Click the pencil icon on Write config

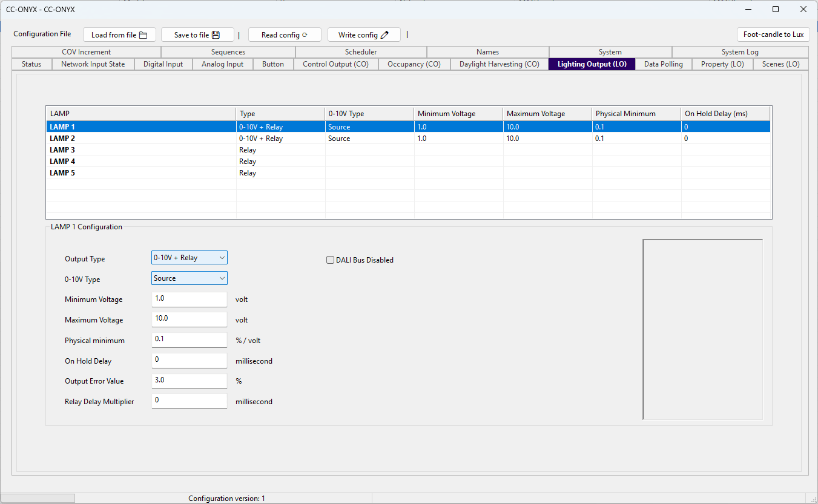[384, 35]
